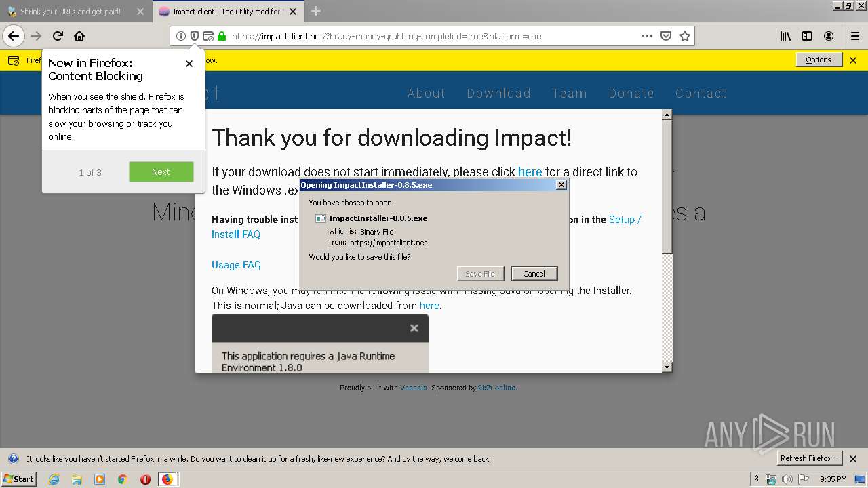Image resolution: width=868 pixels, height=488 pixels.
Task: Reload the current page
Action: click(58, 36)
